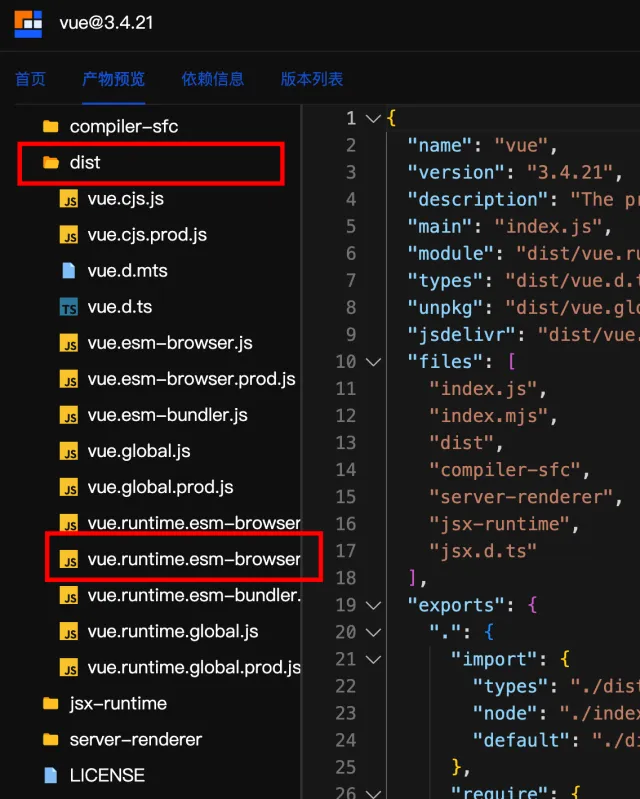Click the JS icon of vue.runtime.global.js
The height and width of the screenshot is (799, 640).
pyautogui.click(x=69, y=632)
